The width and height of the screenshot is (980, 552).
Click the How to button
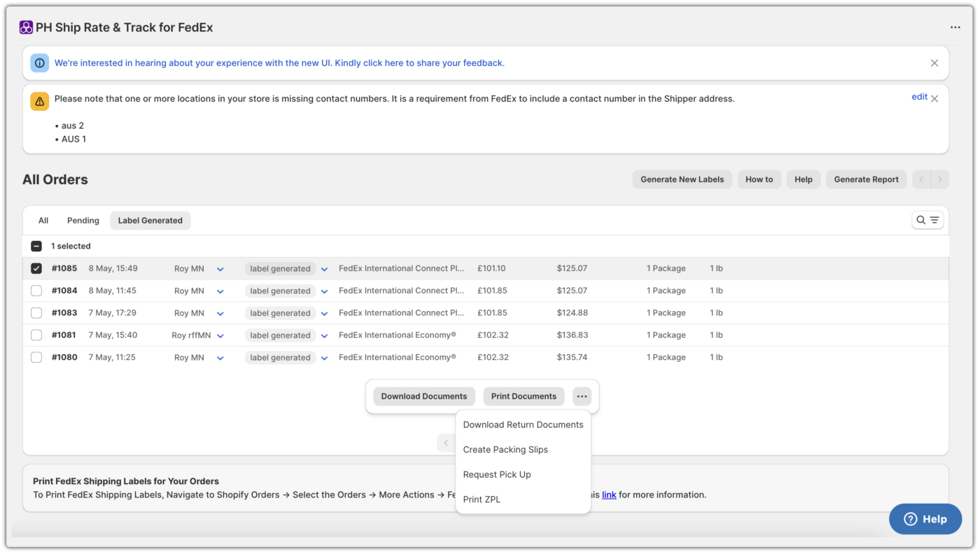coord(759,179)
